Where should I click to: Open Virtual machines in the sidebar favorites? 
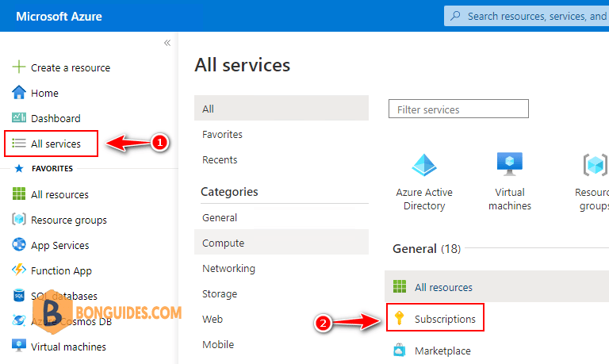[x=68, y=347]
